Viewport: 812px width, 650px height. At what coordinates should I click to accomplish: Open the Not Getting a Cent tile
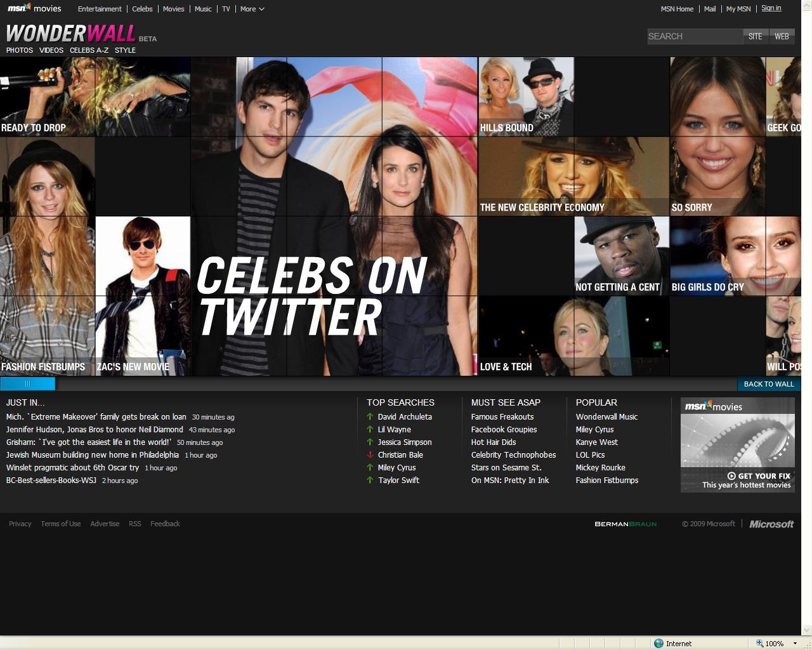pos(622,256)
